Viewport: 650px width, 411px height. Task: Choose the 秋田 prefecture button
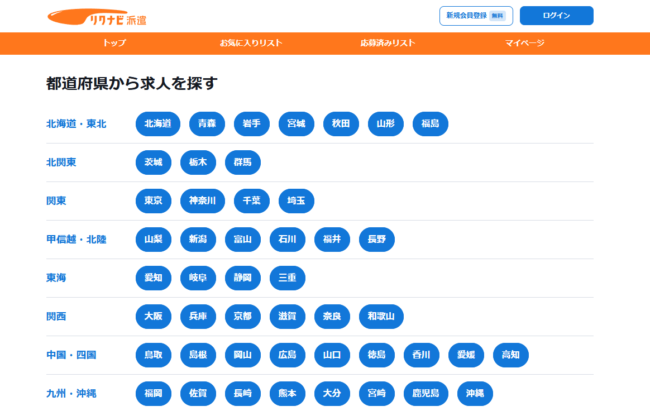pyautogui.click(x=341, y=124)
